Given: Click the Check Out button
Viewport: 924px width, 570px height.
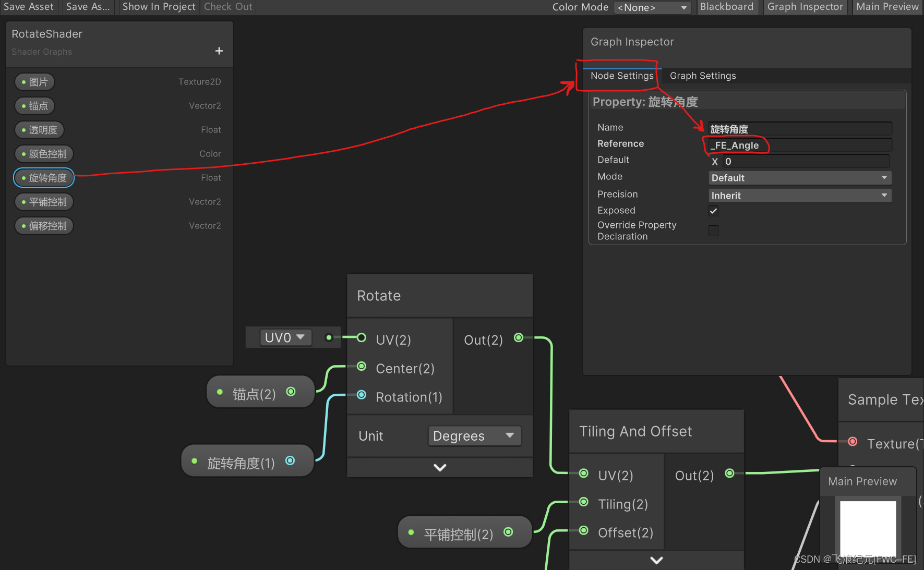Looking at the screenshot, I should (x=228, y=7).
